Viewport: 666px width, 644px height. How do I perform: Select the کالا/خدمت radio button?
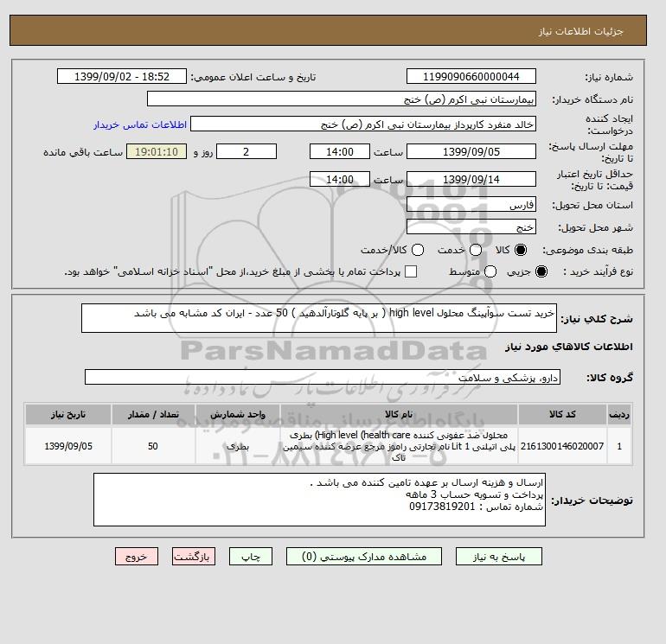click(x=418, y=250)
